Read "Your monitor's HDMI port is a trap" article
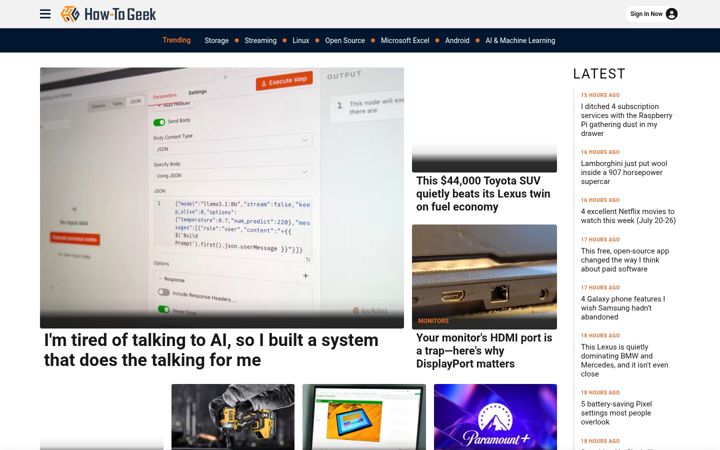Viewport: 720px width, 450px height. click(x=484, y=351)
